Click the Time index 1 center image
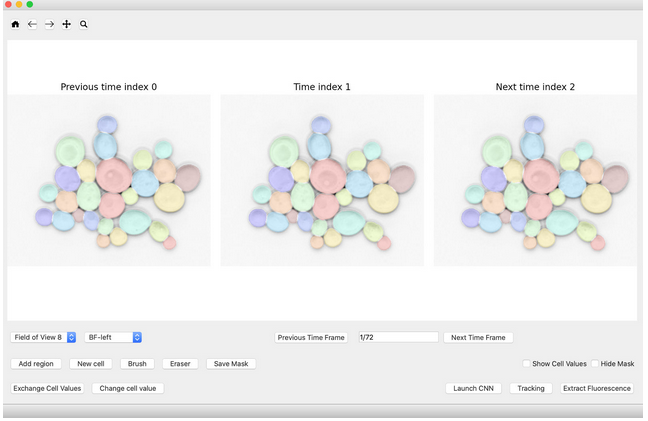648x421 pixels. 322,181
